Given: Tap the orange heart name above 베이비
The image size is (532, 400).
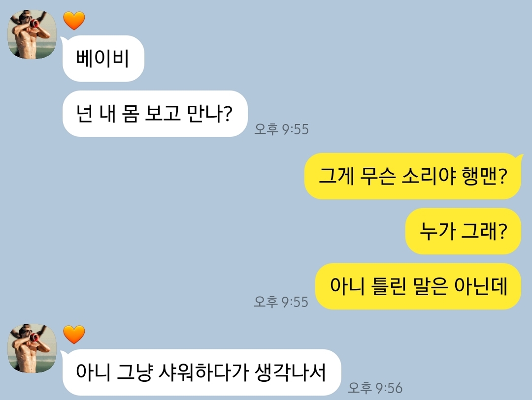Looking at the screenshot, I should click(x=74, y=20).
